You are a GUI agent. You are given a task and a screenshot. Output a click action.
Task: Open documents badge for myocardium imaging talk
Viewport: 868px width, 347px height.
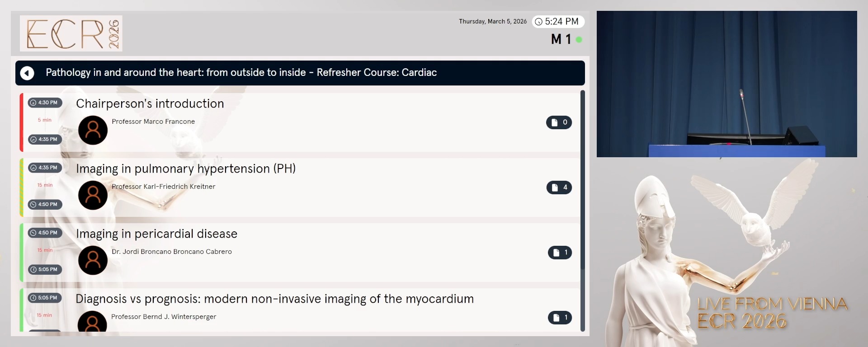tap(560, 318)
